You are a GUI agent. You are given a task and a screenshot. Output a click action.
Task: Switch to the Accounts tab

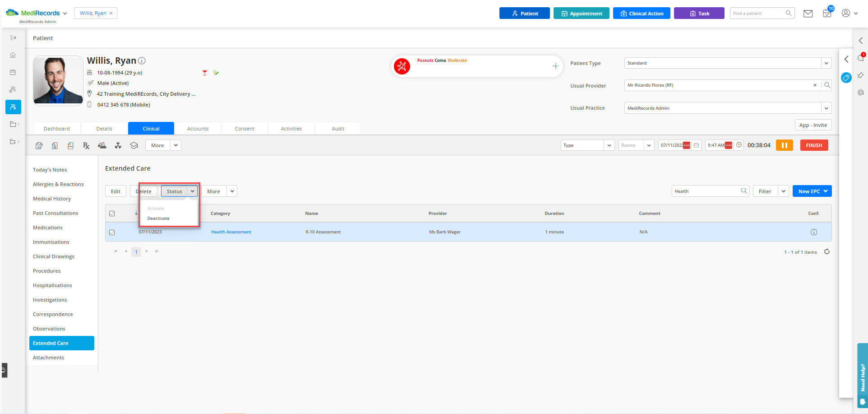coord(198,129)
